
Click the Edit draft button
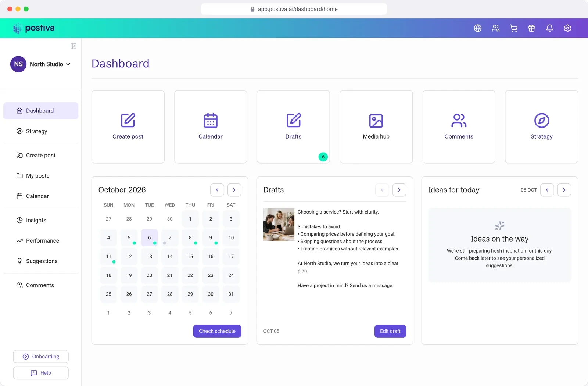click(390, 331)
